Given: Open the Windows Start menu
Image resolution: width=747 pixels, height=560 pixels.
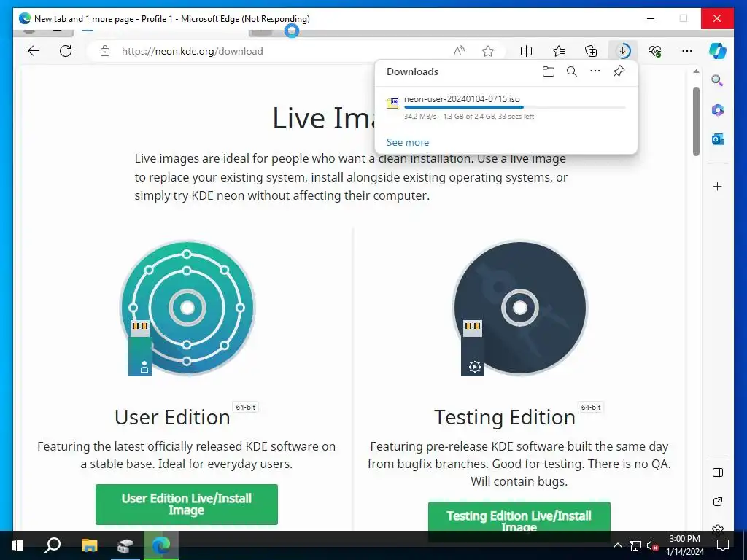Looking at the screenshot, I should pos(18,545).
